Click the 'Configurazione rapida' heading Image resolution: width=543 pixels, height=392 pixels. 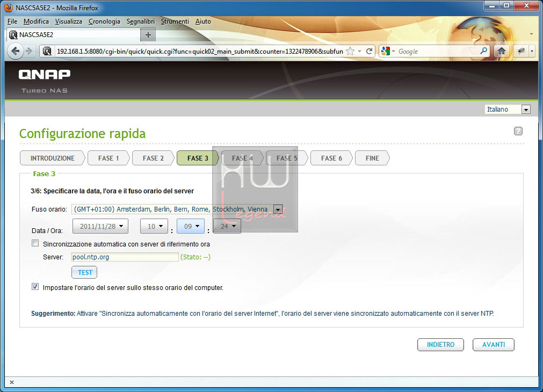point(82,134)
